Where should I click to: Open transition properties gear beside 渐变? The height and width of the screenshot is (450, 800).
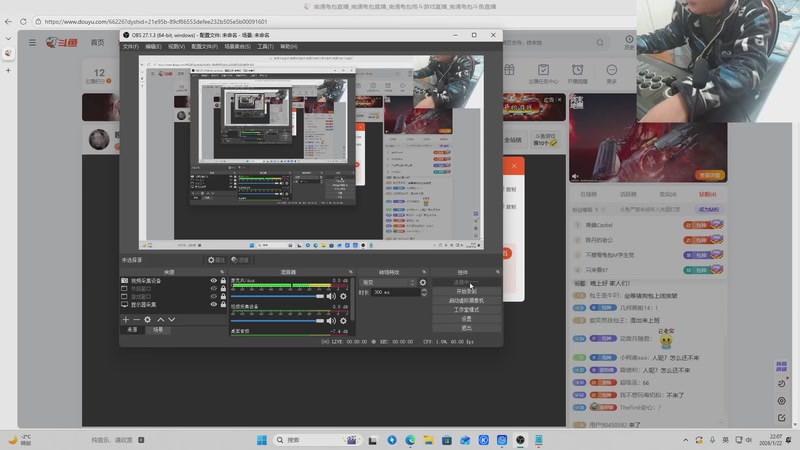(422, 282)
